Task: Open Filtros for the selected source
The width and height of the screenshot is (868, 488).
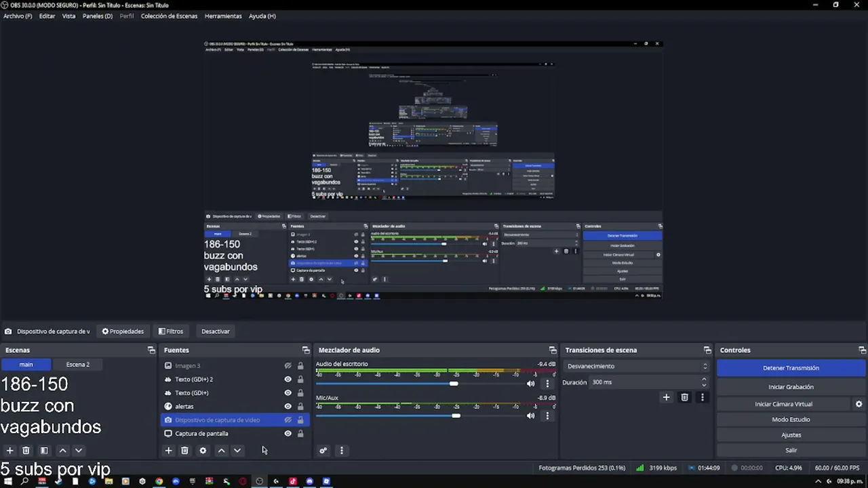Action: (x=171, y=331)
